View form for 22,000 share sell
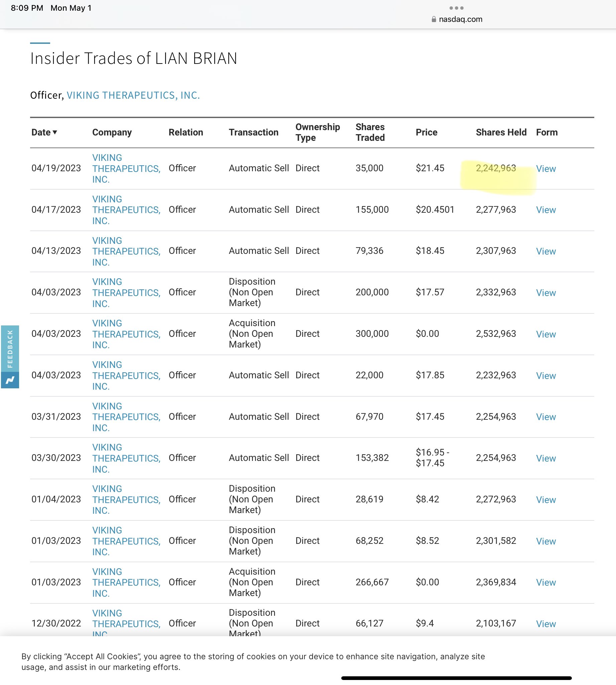616x685 pixels. coord(545,375)
